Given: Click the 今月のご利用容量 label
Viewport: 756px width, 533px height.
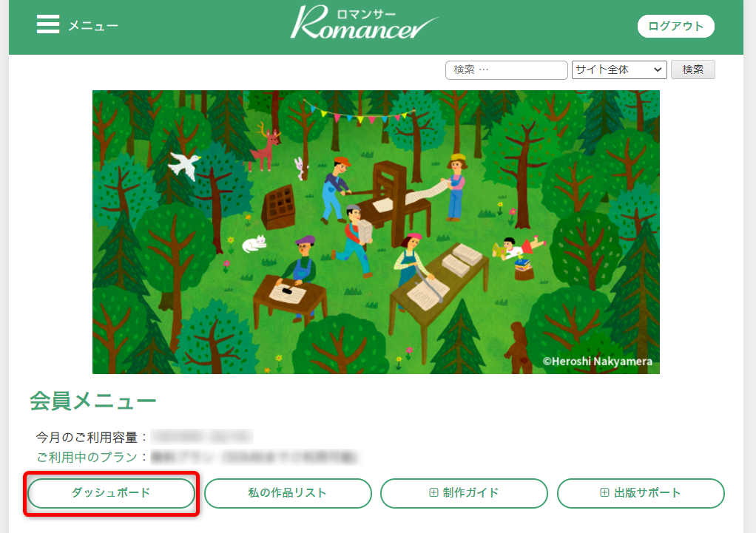Looking at the screenshot, I should 92,437.
